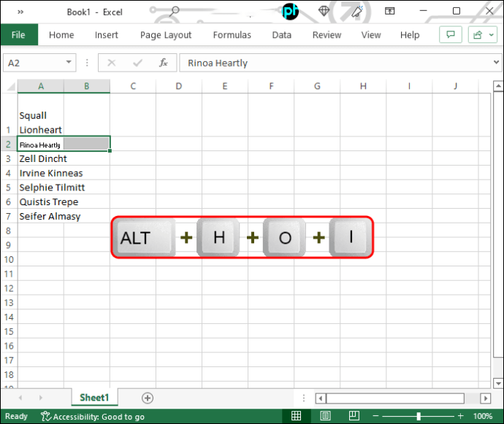The image size is (504, 424).
Task: Click the zoom out minus button
Action: click(x=375, y=416)
